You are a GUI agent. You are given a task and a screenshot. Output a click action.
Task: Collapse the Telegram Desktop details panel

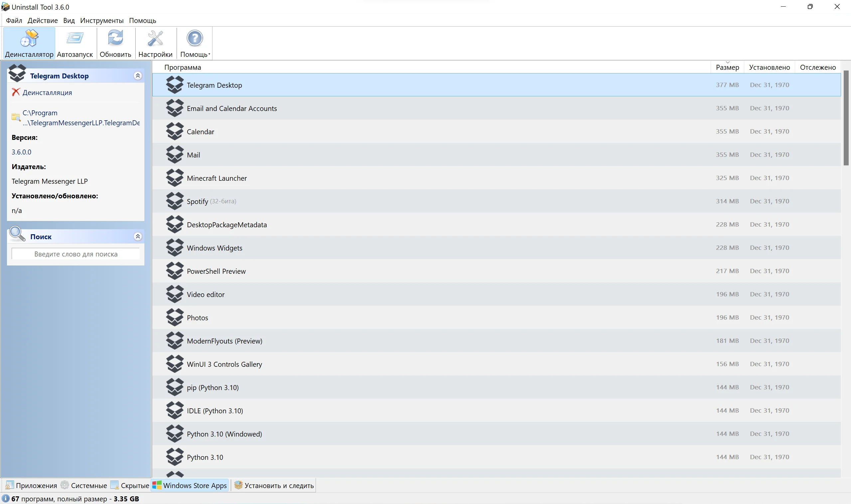pos(138,75)
